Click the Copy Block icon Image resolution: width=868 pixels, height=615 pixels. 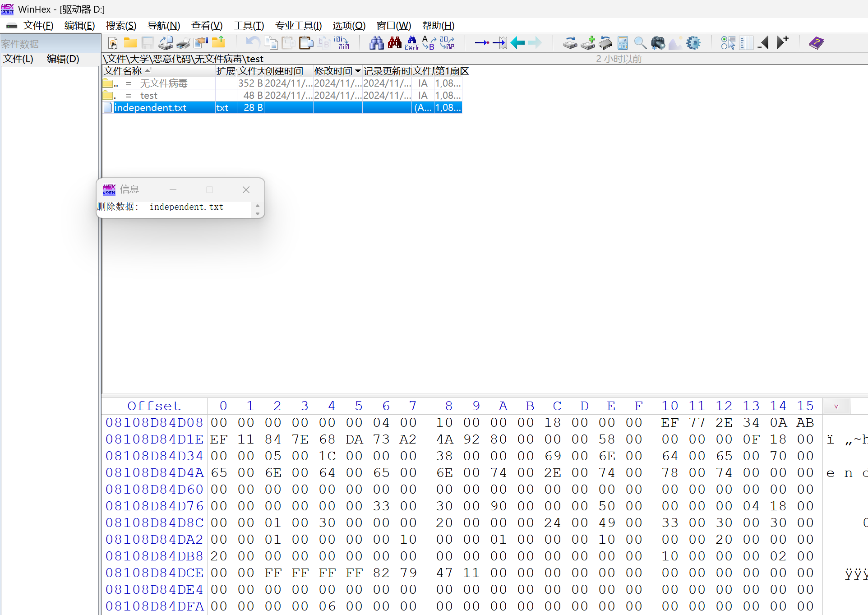click(x=271, y=43)
